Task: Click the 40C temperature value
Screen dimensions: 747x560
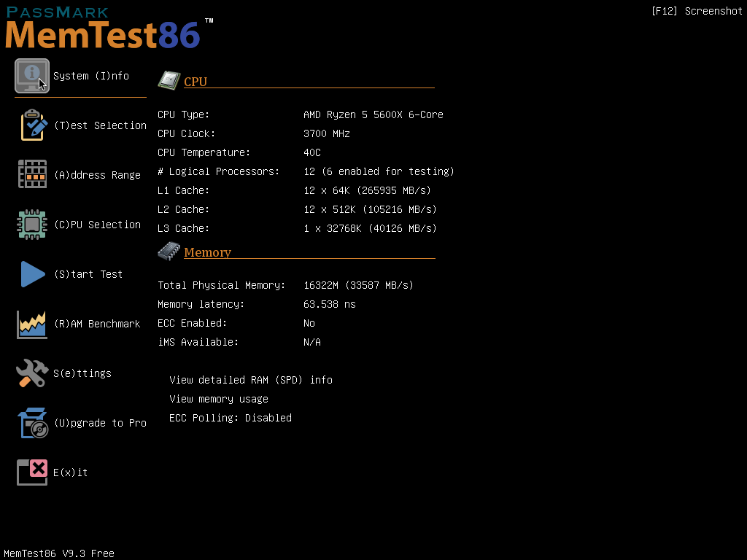Action: coord(312,153)
